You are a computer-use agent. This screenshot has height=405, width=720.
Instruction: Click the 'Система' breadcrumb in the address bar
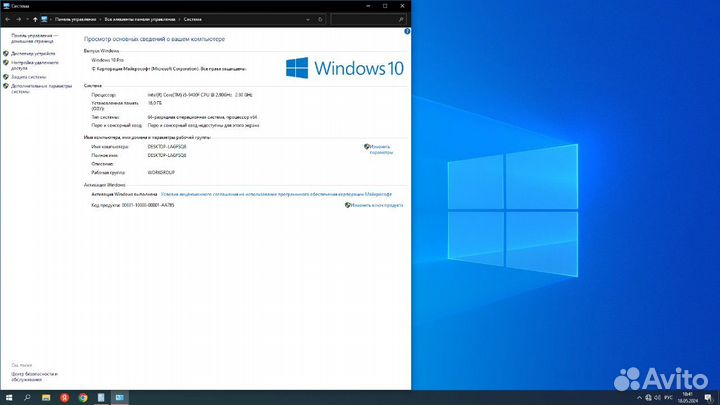tap(193, 19)
